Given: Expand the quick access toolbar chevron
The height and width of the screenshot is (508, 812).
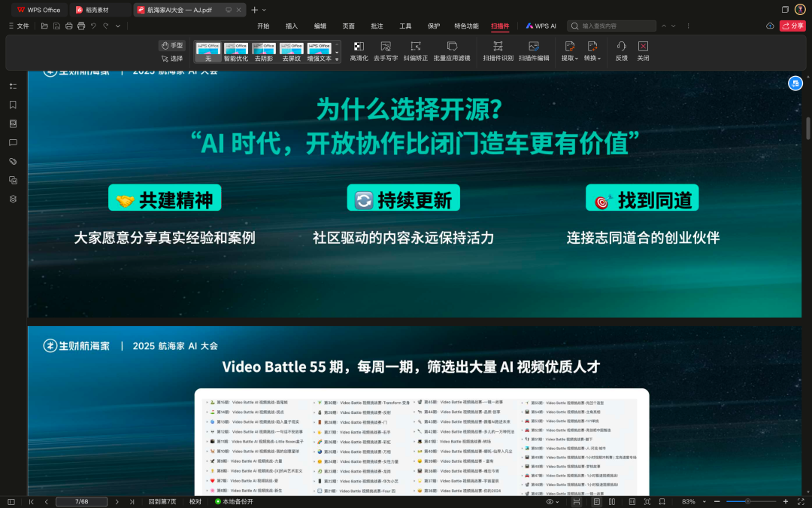Looking at the screenshot, I should pos(118,26).
